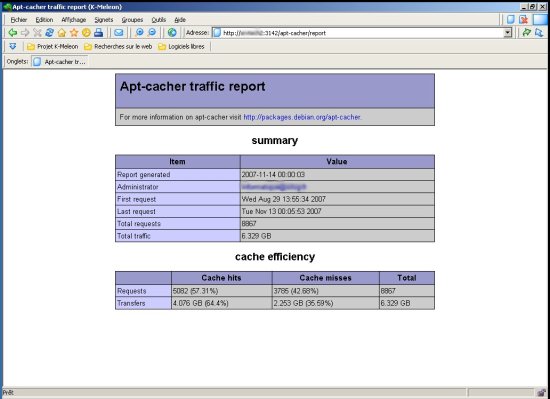Open bookmarks with the star icon
The height and width of the screenshot is (399, 550).
click(74, 33)
